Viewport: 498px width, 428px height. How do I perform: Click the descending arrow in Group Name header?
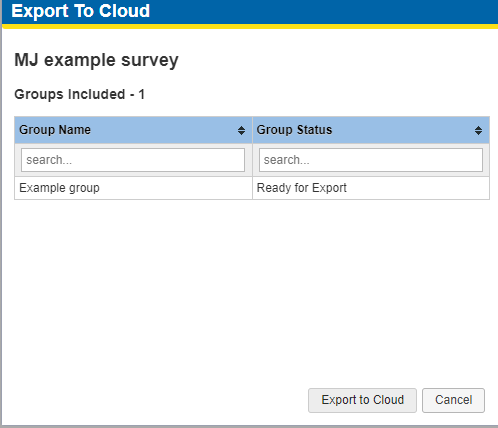pyautogui.click(x=241, y=133)
